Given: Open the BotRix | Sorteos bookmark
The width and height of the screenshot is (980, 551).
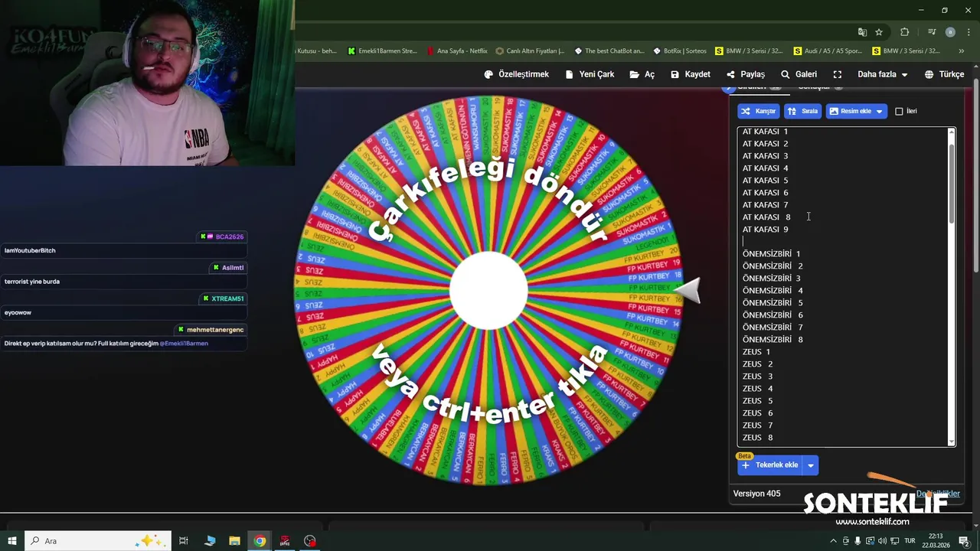Looking at the screenshot, I should click(x=680, y=51).
